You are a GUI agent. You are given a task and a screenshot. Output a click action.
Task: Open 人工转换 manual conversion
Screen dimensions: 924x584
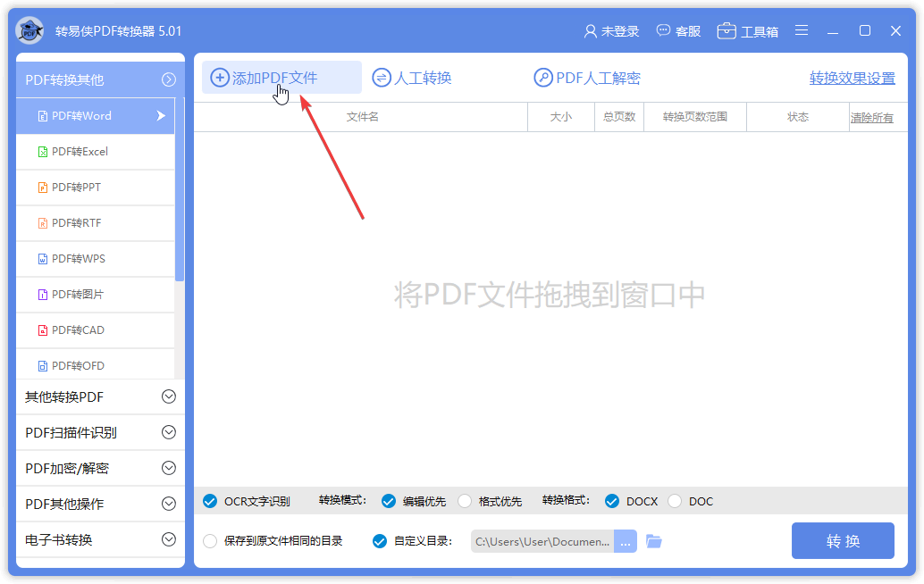coord(412,78)
